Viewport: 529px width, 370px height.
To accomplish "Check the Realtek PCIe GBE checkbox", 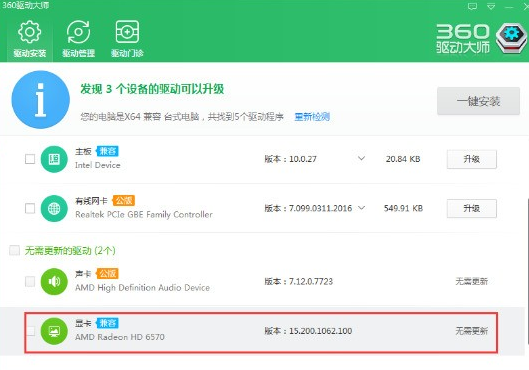I will click(x=30, y=208).
